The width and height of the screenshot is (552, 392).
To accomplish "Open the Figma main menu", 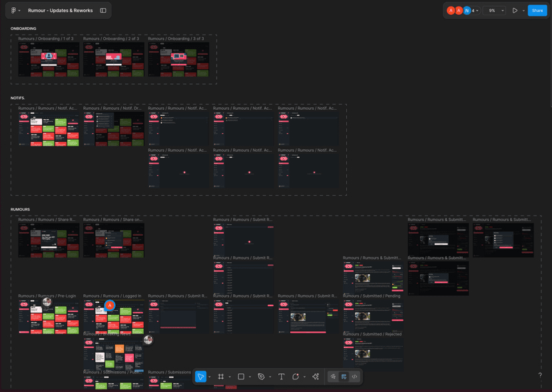I will [x=15, y=11].
